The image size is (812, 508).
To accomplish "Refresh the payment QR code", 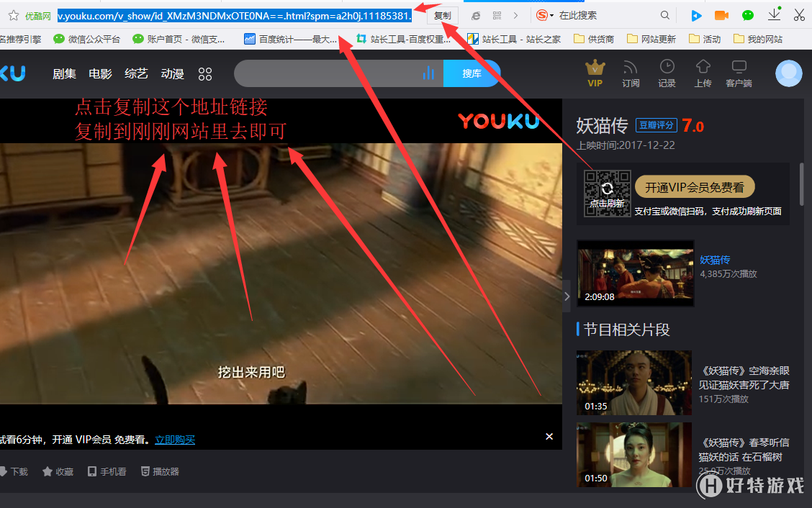I will tap(608, 193).
